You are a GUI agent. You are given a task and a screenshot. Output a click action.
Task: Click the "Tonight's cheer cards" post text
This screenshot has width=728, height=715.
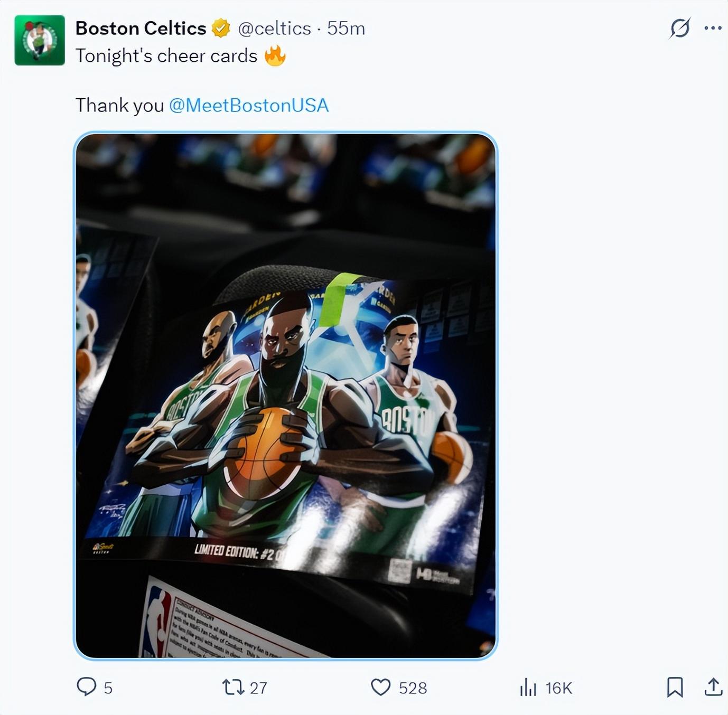click(x=166, y=56)
